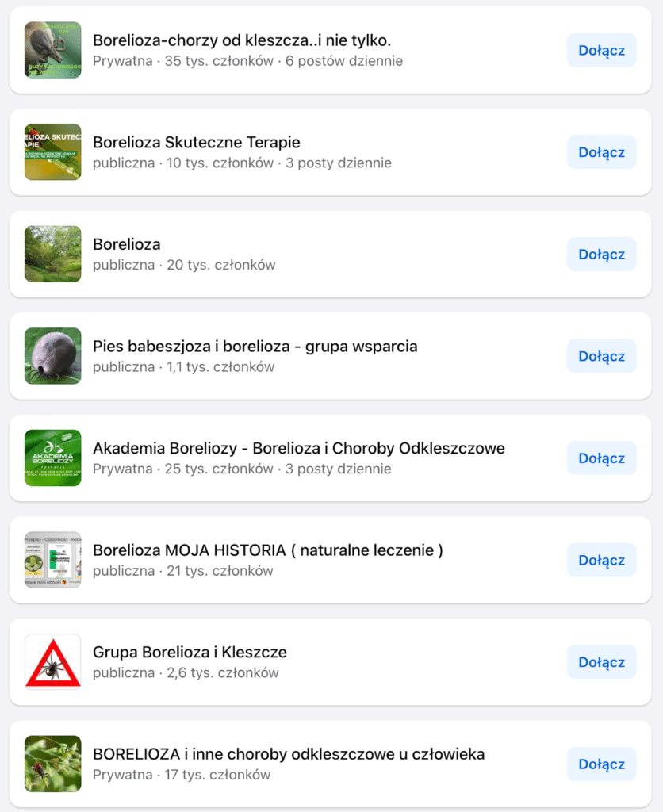The height and width of the screenshot is (812, 663).
Task: Open the Akademia Boreliozy green logo thumbnail
Action: tap(53, 458)
